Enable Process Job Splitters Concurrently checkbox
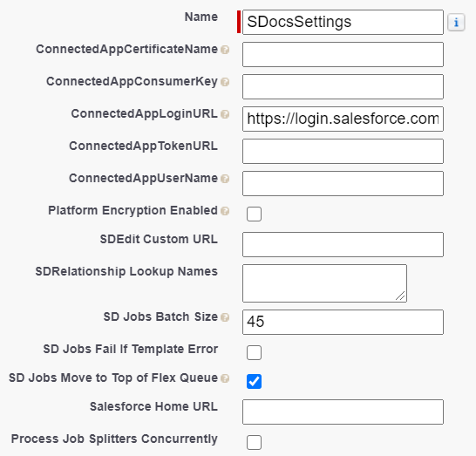 (x=254, y=442)
